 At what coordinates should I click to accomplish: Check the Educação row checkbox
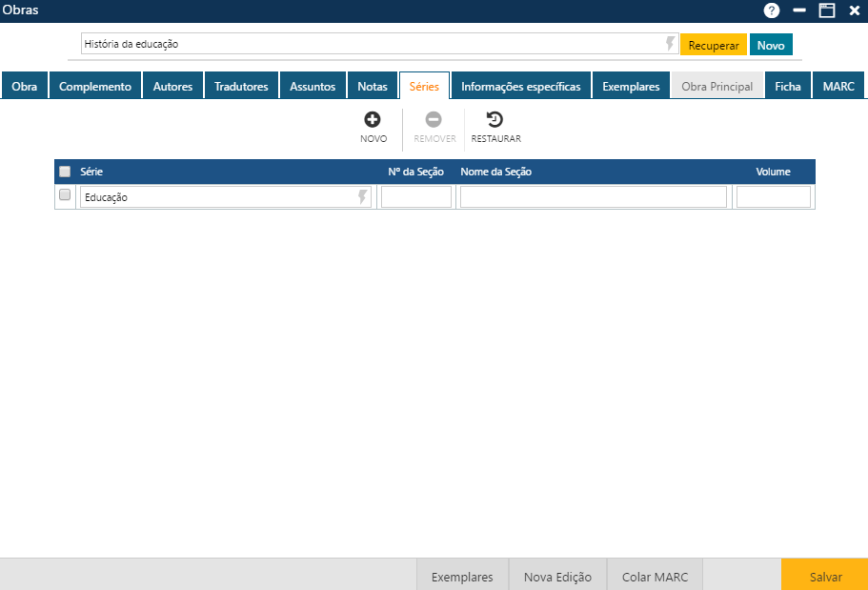pos(65,195)
